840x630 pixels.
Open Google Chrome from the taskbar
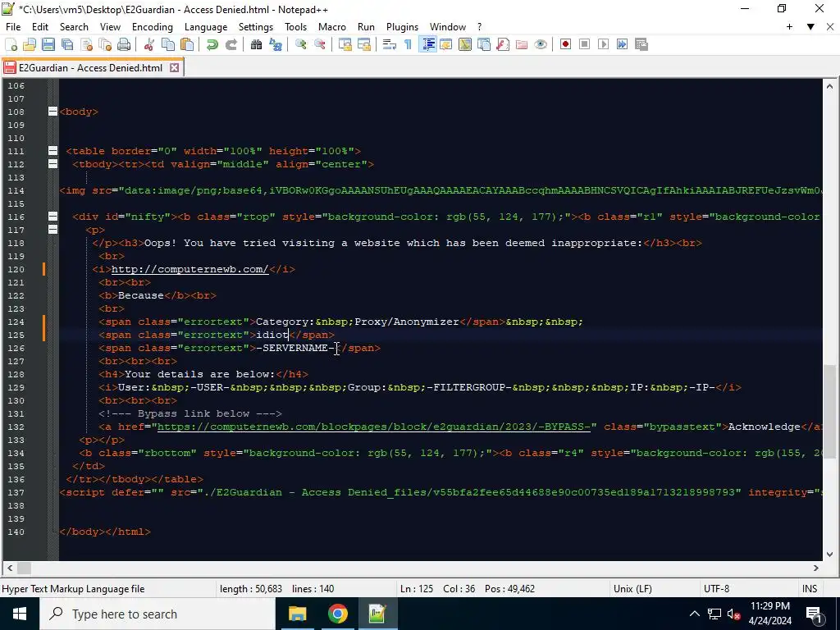(x=337, y=614)
